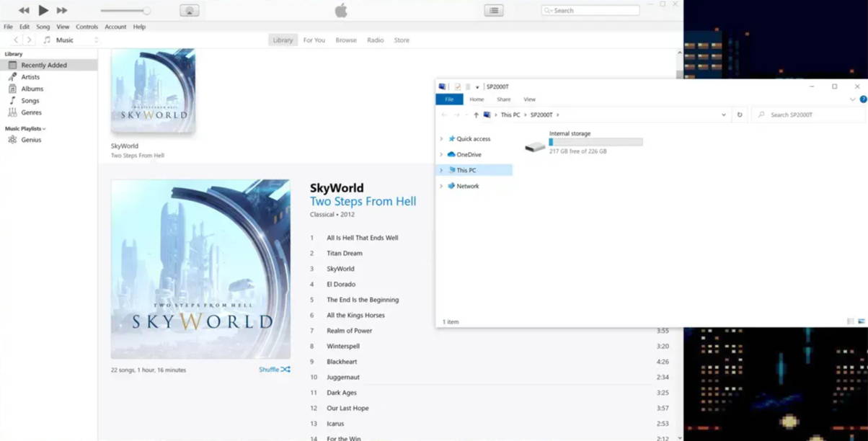Screen dimensions: 868x441
Task: Open Two Steps From Hell artist link
Action: [x=363, y=201]
